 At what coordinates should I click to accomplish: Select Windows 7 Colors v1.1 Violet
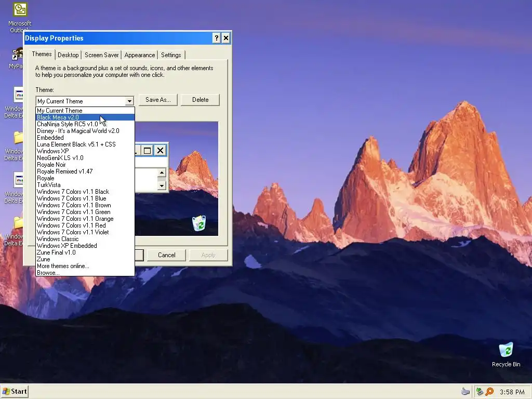85,232
